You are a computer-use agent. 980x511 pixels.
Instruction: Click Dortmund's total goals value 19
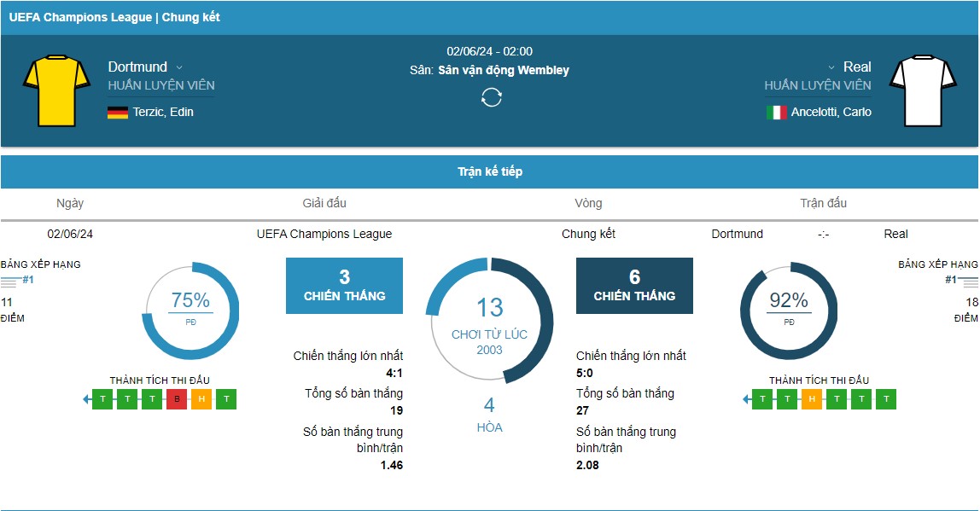click(396, 410)
